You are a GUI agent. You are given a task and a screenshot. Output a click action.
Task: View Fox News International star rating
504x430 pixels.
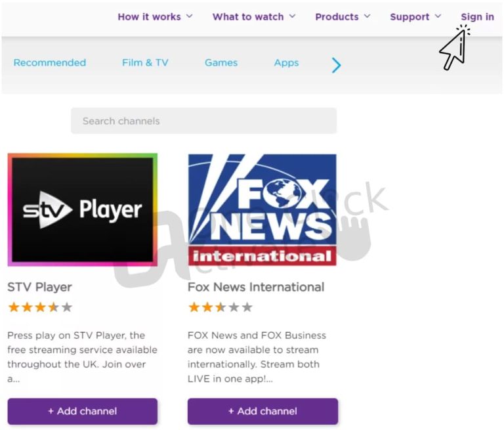click(220, 307)
